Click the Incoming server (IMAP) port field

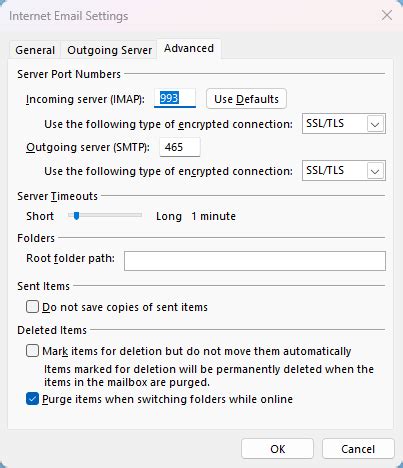pyautogui.click(x=175, y=98)
